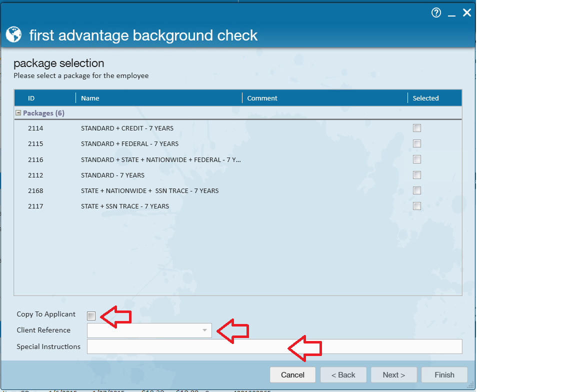Click the Copy To Applicant label

46,314
